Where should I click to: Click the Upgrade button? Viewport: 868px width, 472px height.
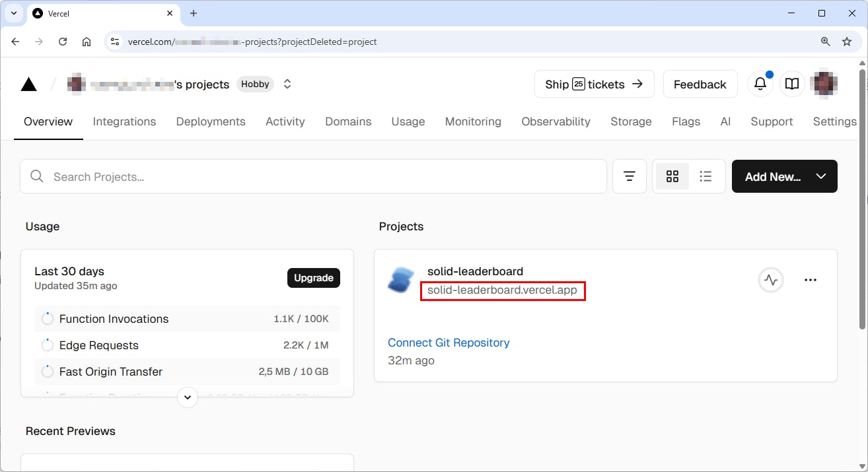(x=313, y=278)
